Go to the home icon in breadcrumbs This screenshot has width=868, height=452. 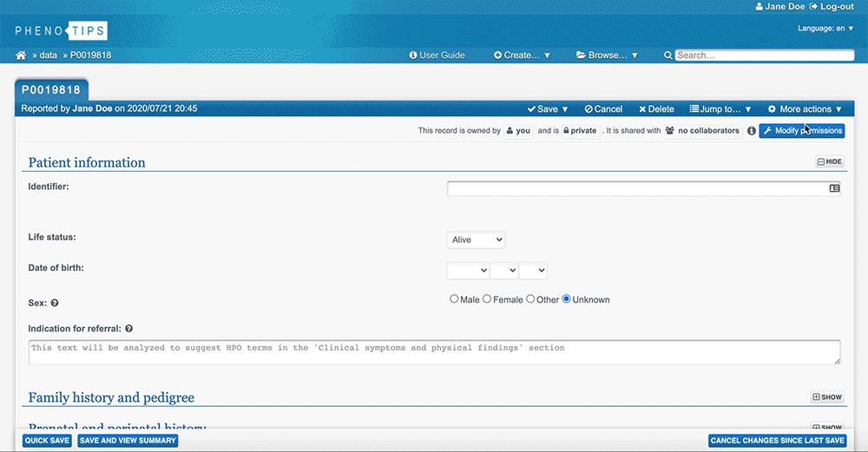point(21,56)
